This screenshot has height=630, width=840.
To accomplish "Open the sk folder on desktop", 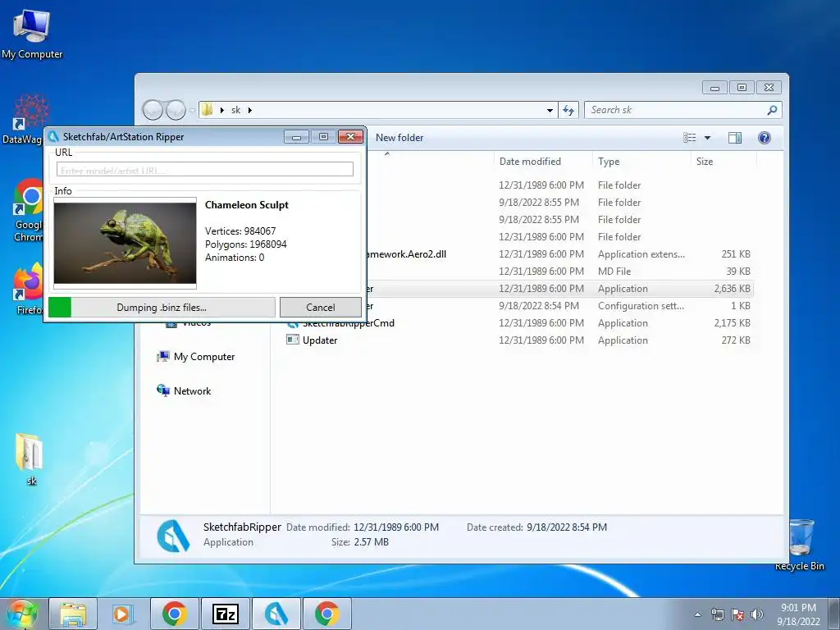I will (x=30, y=459).
